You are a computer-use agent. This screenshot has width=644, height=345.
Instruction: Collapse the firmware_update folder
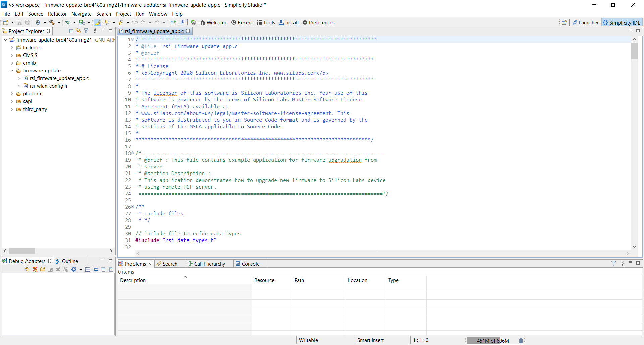pos(12,71)
